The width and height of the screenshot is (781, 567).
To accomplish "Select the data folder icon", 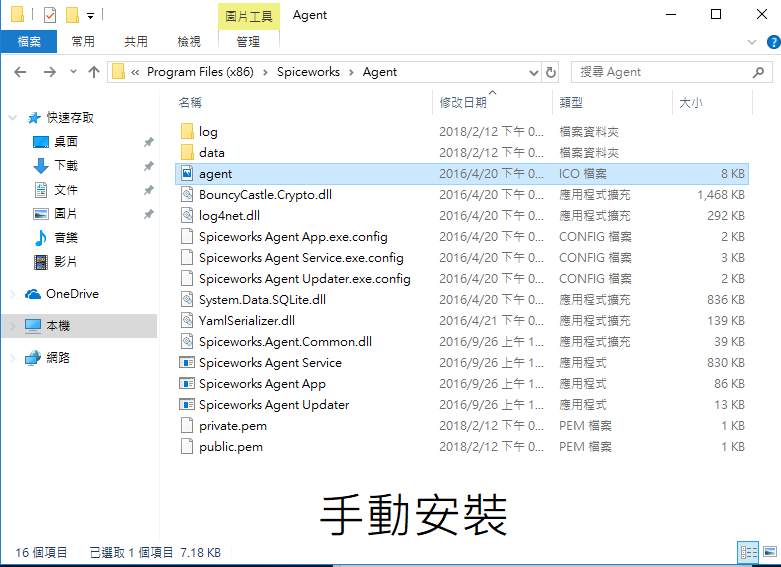I will click(x=187, y=152).
